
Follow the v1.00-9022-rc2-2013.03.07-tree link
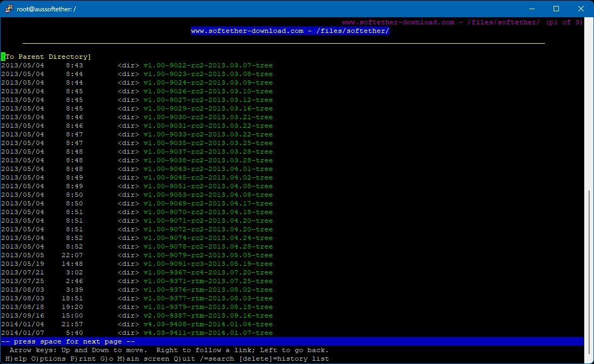point(208,65)
